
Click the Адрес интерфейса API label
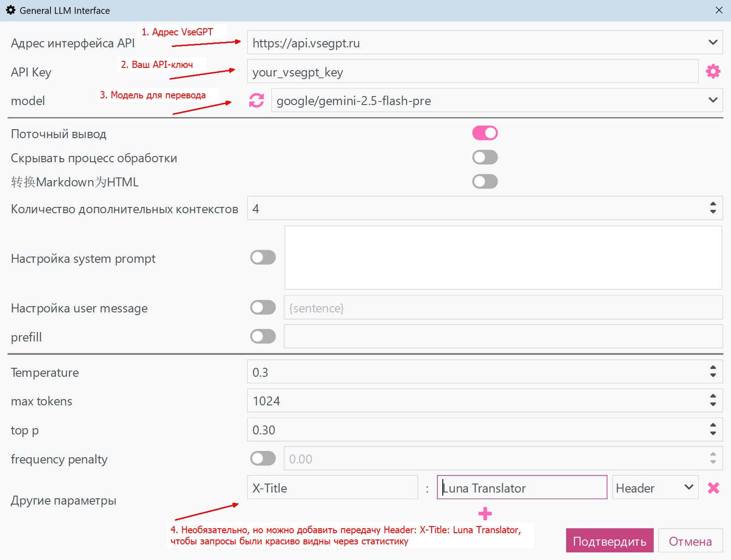pyautogui.click(x=73, y=43)
